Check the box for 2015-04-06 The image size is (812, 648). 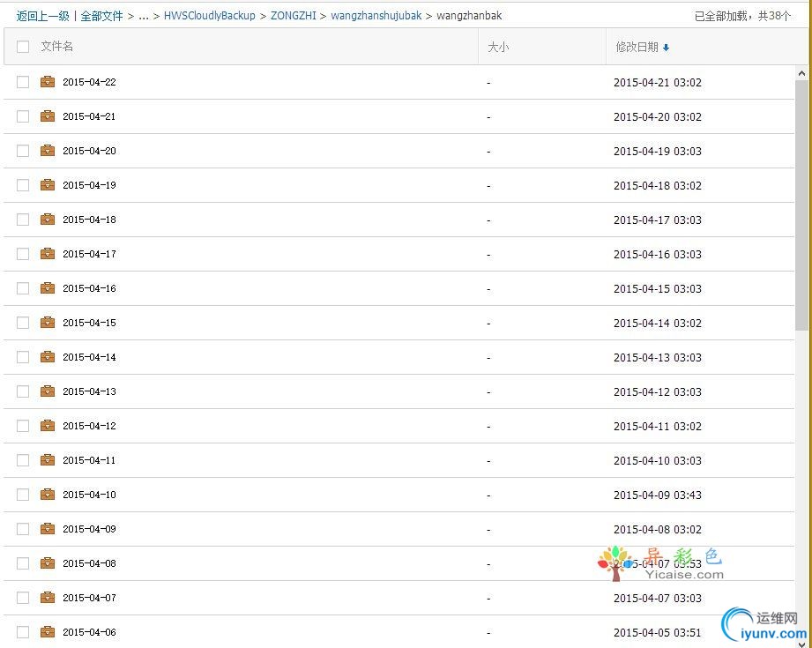(x=23, y=631)
